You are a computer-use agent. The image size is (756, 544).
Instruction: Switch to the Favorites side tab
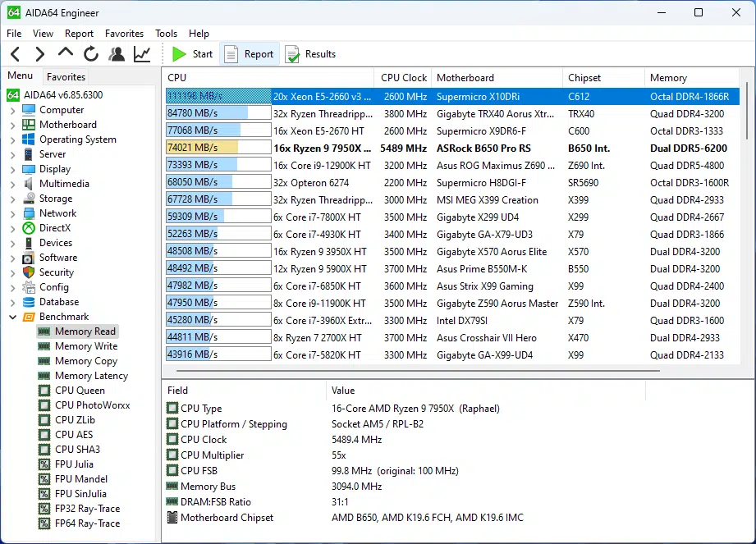click(66, 76)
